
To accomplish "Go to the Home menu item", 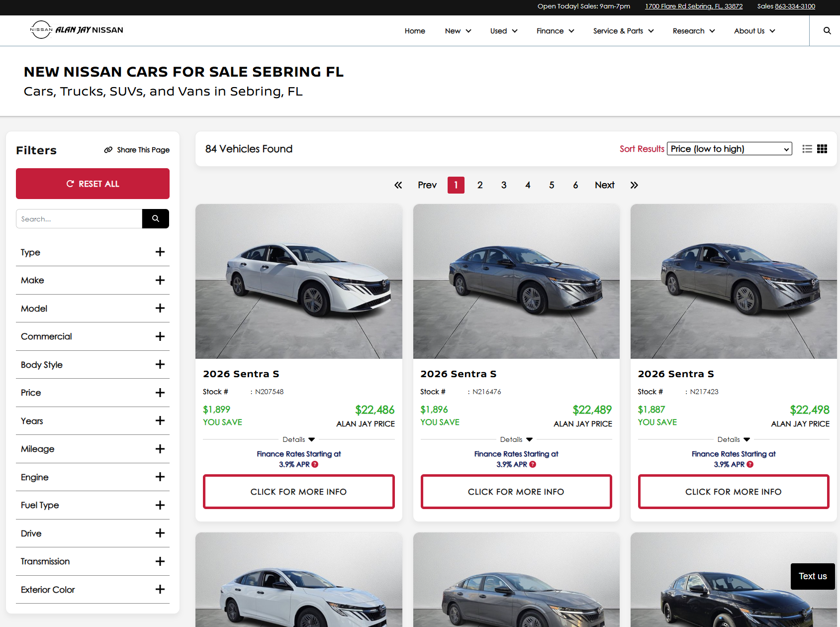I will click(415, 31).
